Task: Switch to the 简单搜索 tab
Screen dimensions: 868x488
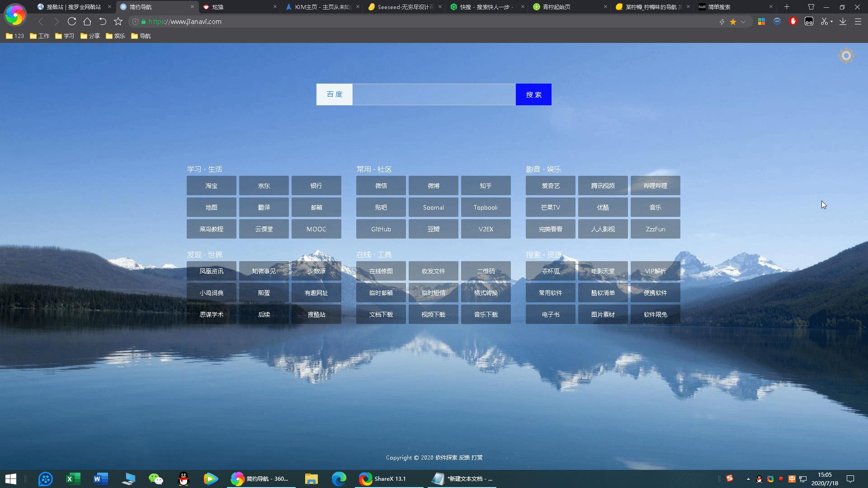Action: [x=719, y=7]
